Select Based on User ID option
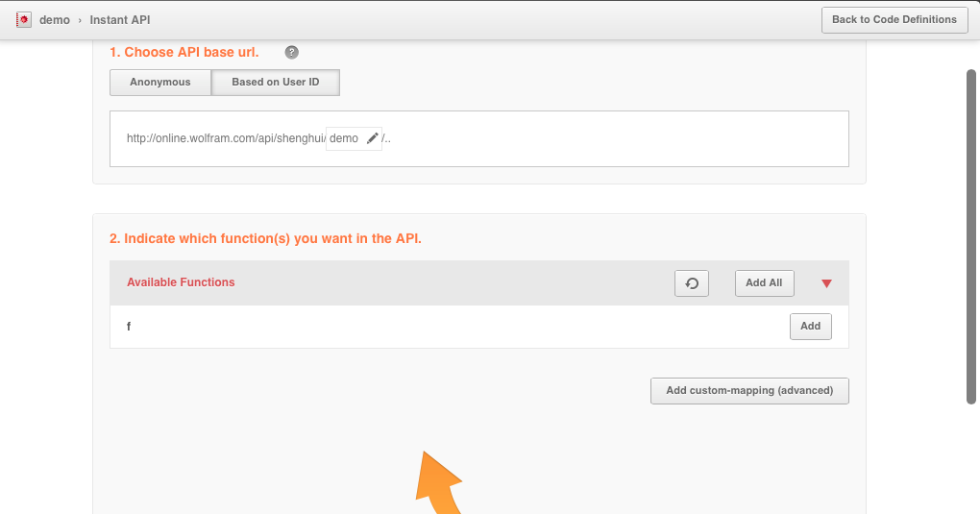 [x=276, y=83]
